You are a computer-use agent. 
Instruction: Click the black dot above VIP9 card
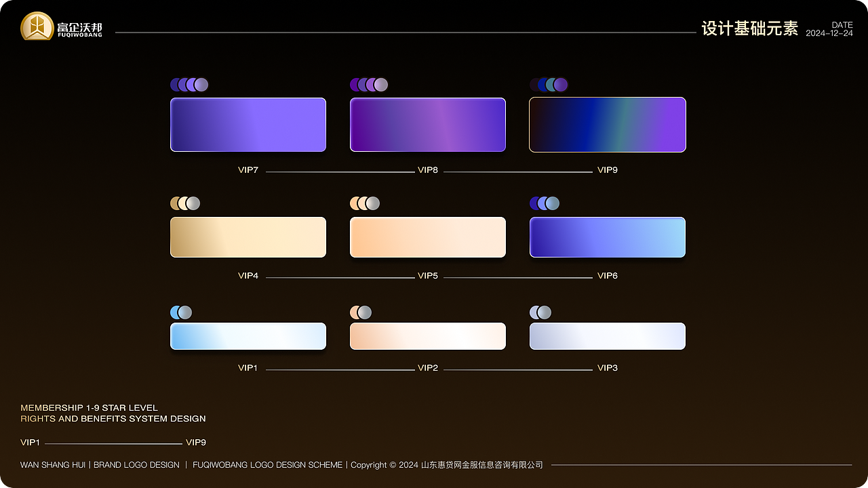[x=534, y=85]
